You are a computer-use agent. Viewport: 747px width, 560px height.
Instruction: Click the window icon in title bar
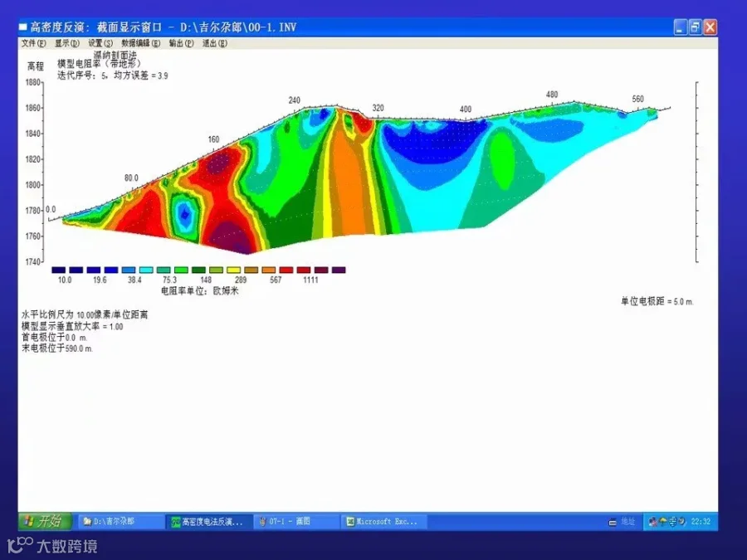click(23, 27)
